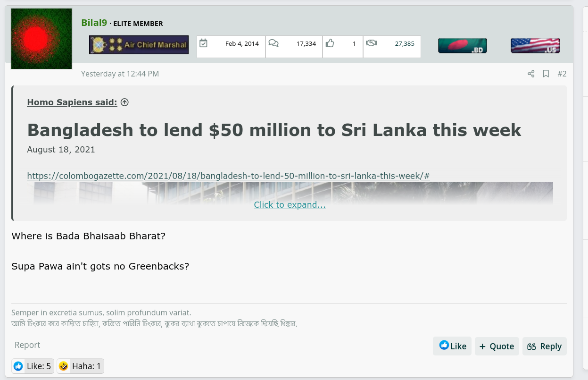This screenshot has width=588, height=380.
Task: Like this post
Action: (452, 346)
